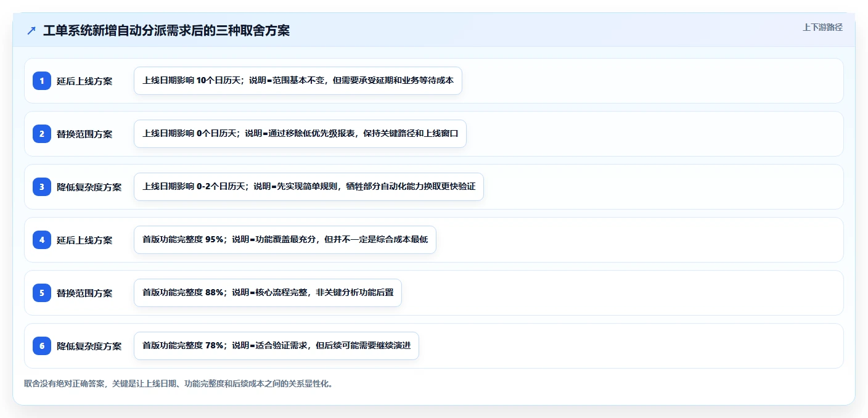
Task: Select 延后上线方案 label in row 1
Action: tap(84, 81)
